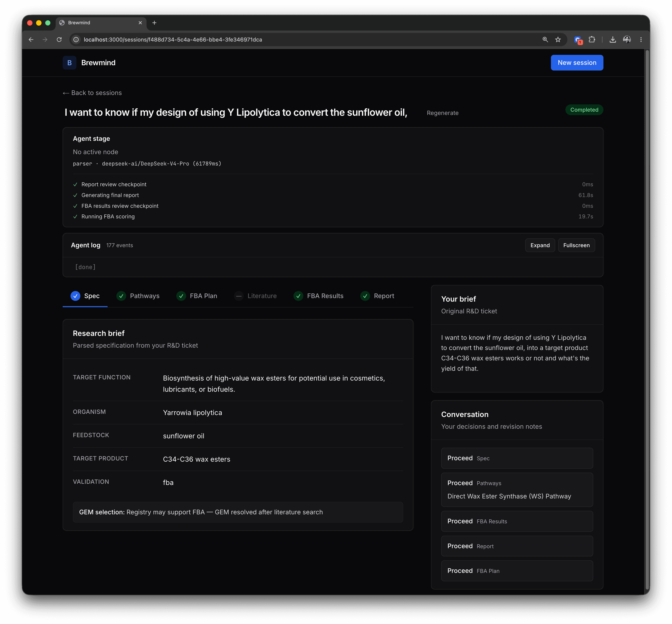Viewport: 672px width, 624px height.
Task: Open a new browser tab with the plus icon
Action: tap(154, 23)
